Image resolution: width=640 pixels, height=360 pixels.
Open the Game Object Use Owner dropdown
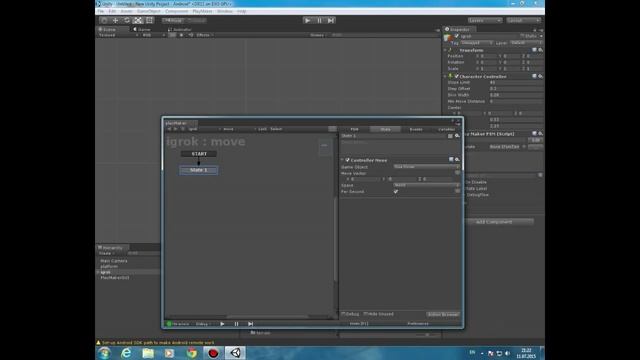click(427, 167)
